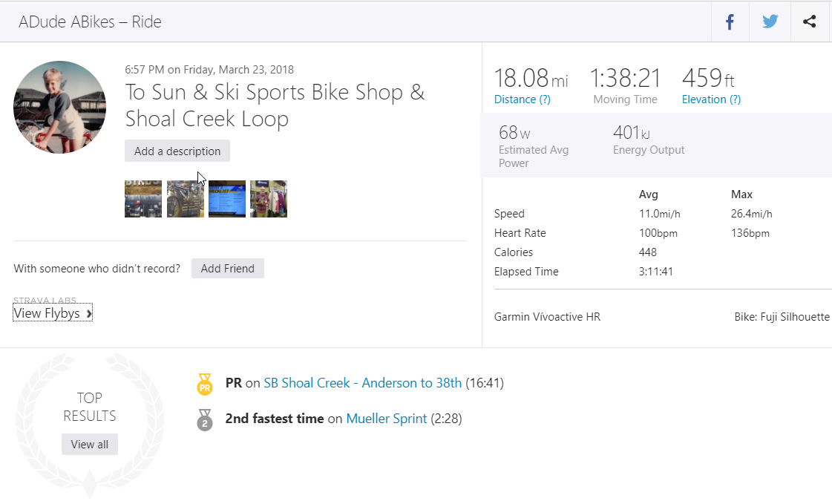Share the ride on Twitter
832x504 pixels.
tap(770, 22)
